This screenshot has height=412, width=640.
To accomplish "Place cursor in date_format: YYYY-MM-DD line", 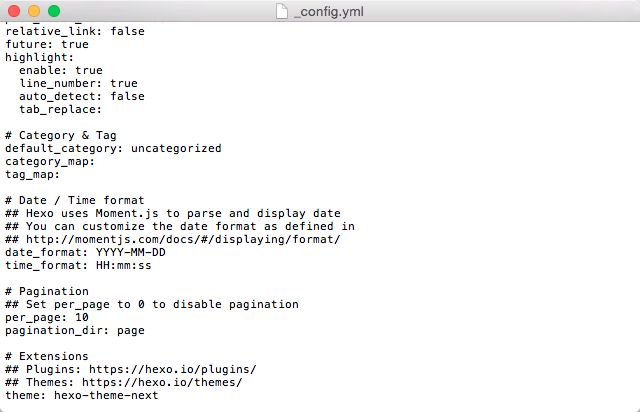I will (85, 252).
